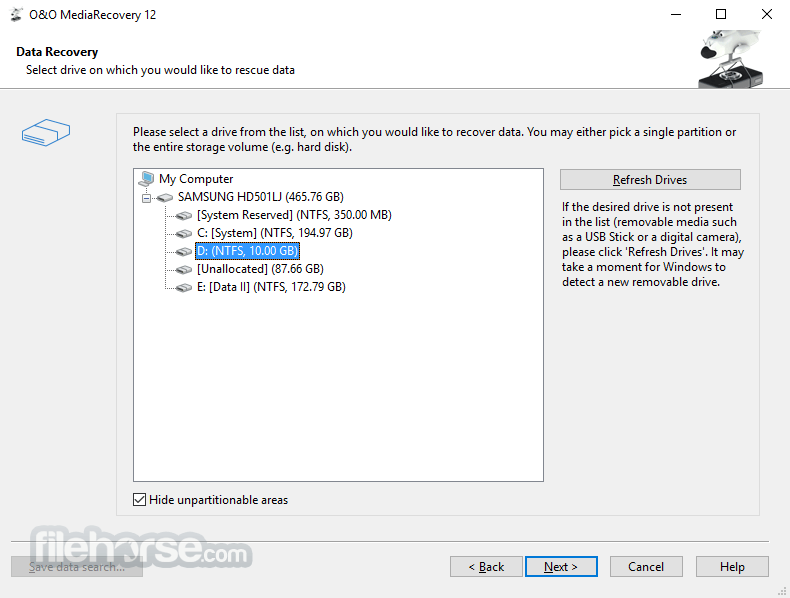Click the E: Data II drive icon
The width and height of the screenshot is (790, 598).
pyautogui.click(x=184, y=287)
